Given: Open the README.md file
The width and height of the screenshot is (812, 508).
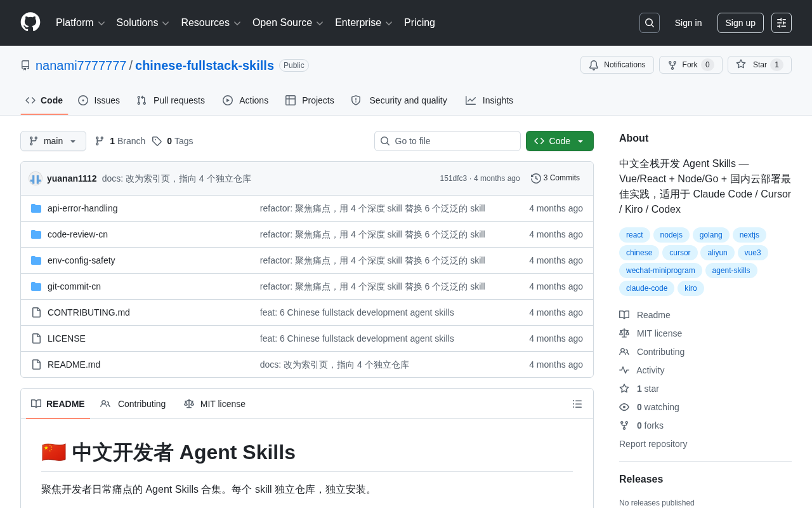Looking at the screenshot, I should (74, 364).
